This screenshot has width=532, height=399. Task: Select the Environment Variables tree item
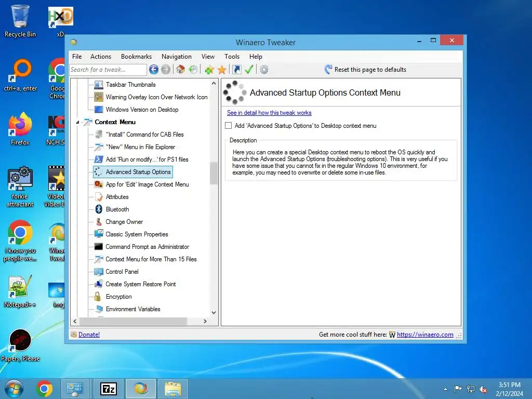point(132,309)
